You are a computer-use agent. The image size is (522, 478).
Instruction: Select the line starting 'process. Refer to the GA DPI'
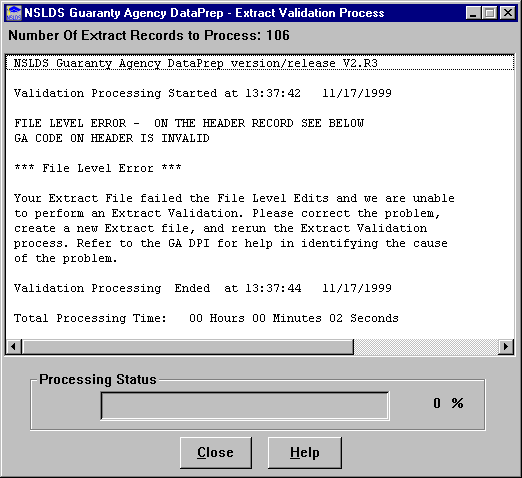click(x=231, y=243)
